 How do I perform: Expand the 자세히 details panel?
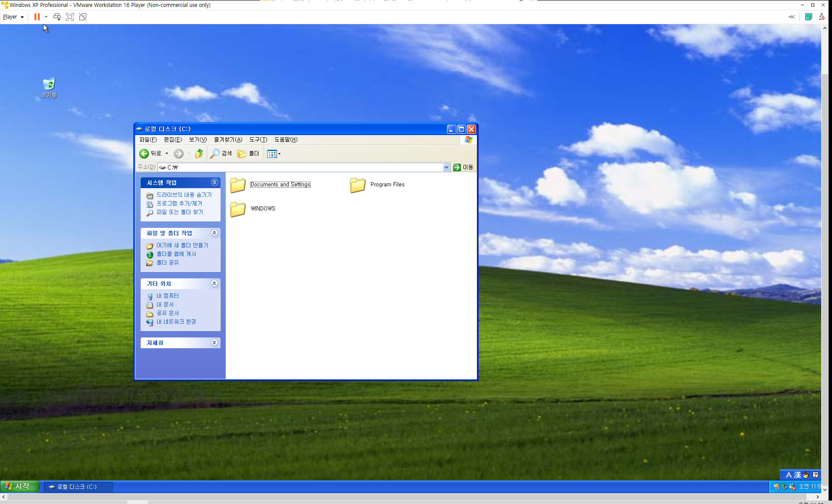pos(214,343)
